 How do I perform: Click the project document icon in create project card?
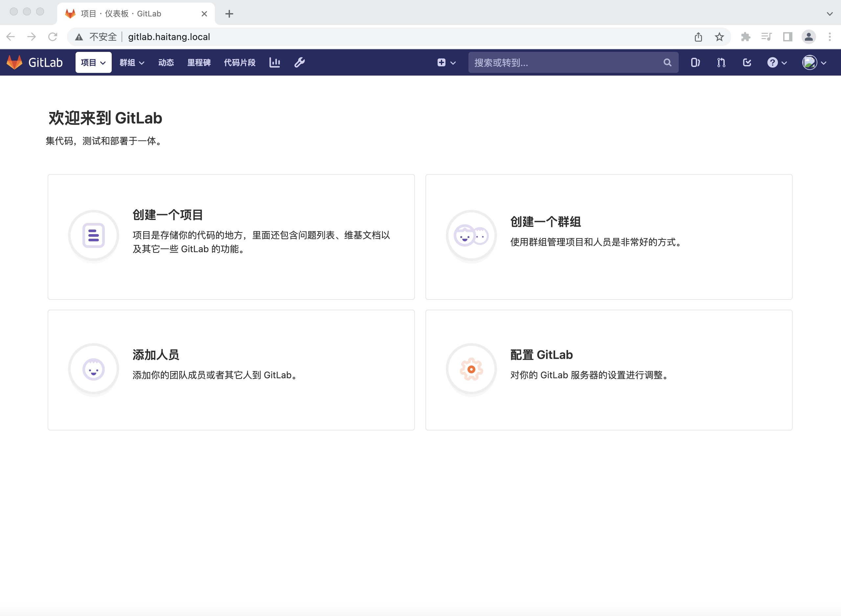[94, 235]
